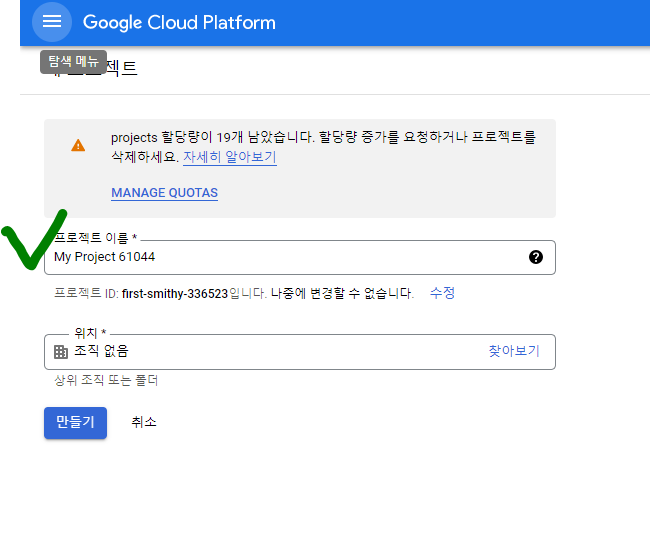
Task: Click the 상위 조직 또는 폴더 helper text
Action: coord(106,380)
